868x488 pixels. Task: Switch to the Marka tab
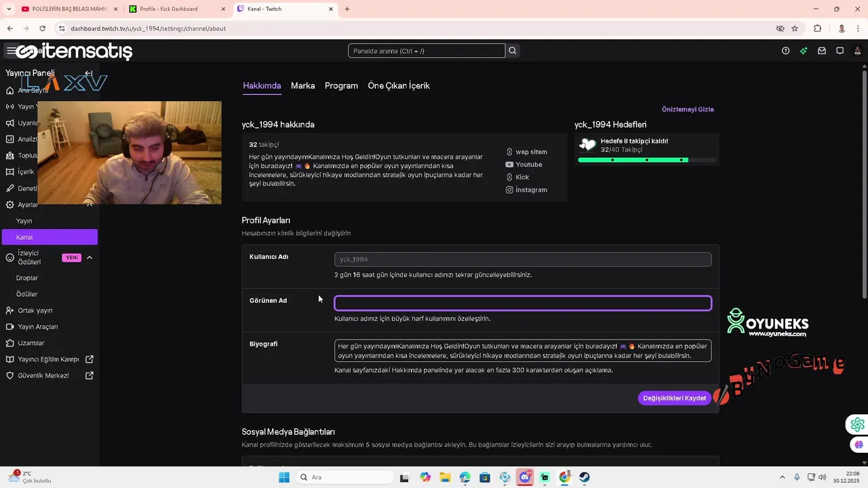302,85
